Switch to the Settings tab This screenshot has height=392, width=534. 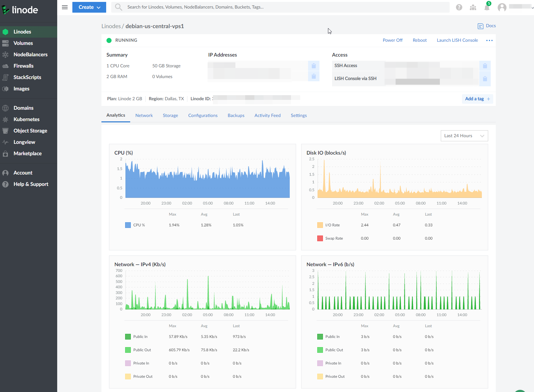point(299,115)
